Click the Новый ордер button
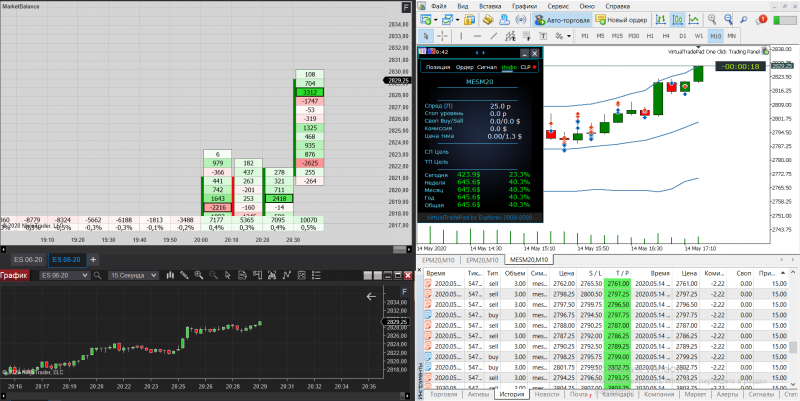 pos(621,20)
